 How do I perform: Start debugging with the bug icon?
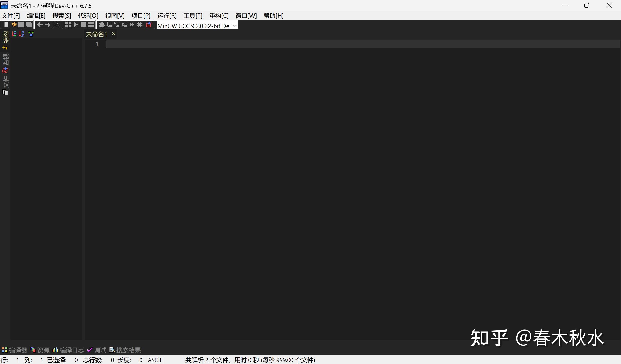pyautogui.click(x=102, y=25)
